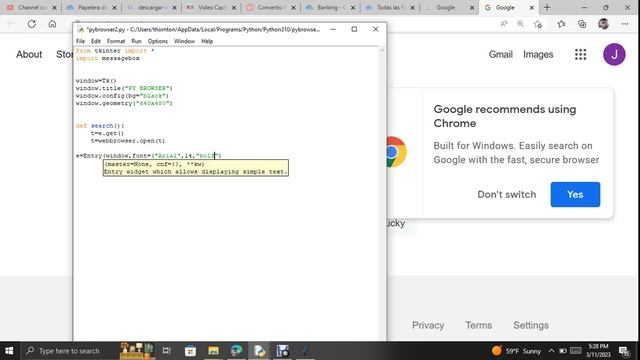Click the 'import messagebox' code line
The height and width of the screenshot is (360, 640).
pos(107,58)
